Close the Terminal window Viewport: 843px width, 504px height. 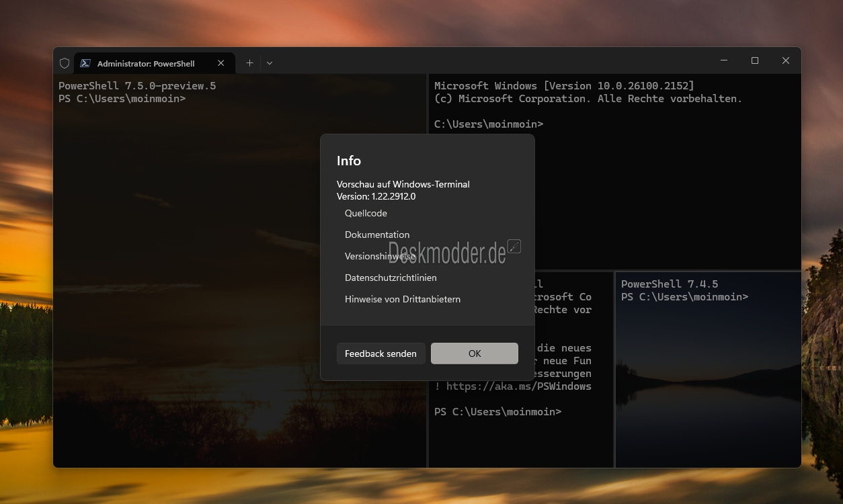(785, 60)
